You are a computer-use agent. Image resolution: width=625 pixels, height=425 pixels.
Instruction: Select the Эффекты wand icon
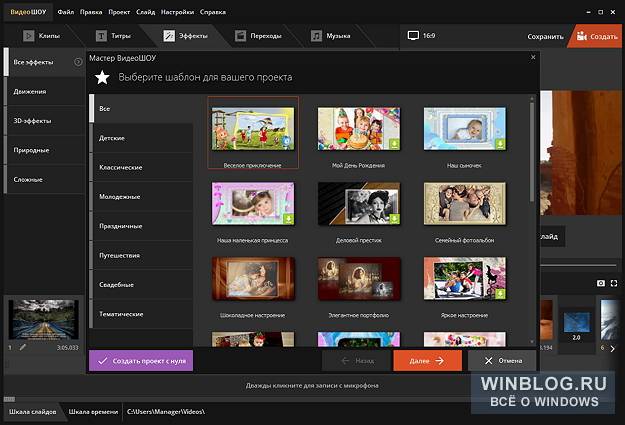(x=169, y=36)
